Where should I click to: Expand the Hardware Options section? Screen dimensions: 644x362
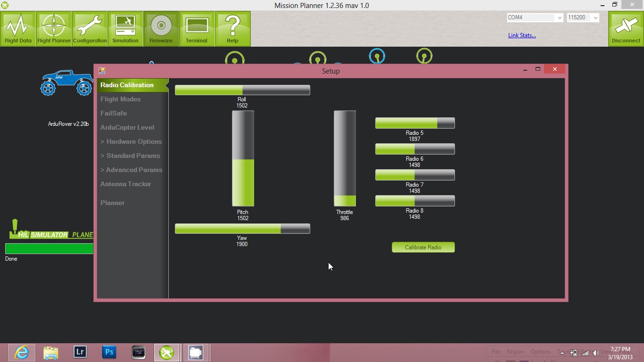tap(131, 141)
